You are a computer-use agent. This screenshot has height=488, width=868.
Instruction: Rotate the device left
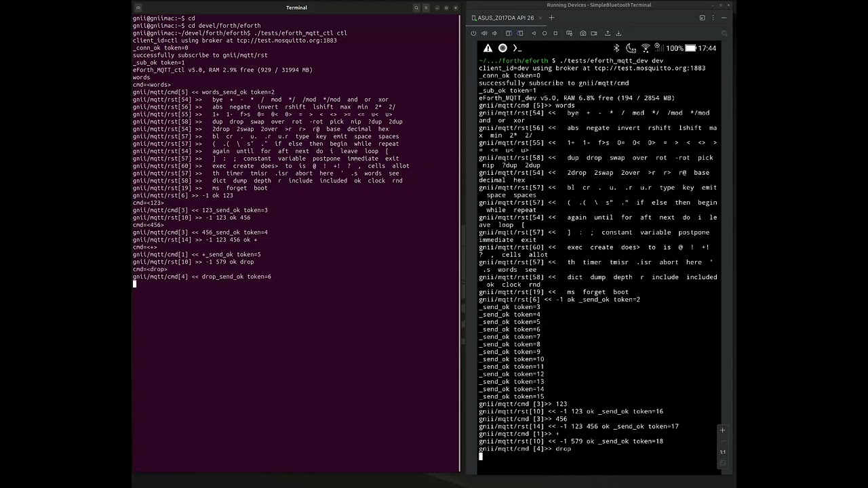point(509,33)
